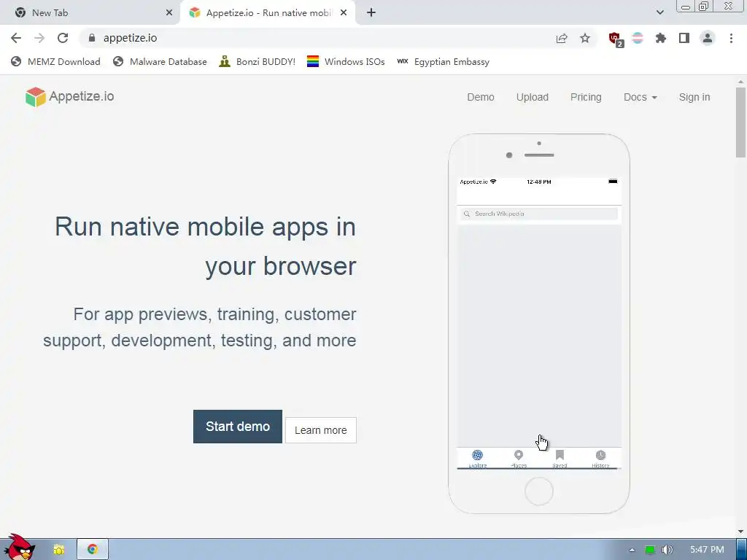Click the Start demo button
Image resolution: width=747 pixels, height=560 pixels.
238,426
